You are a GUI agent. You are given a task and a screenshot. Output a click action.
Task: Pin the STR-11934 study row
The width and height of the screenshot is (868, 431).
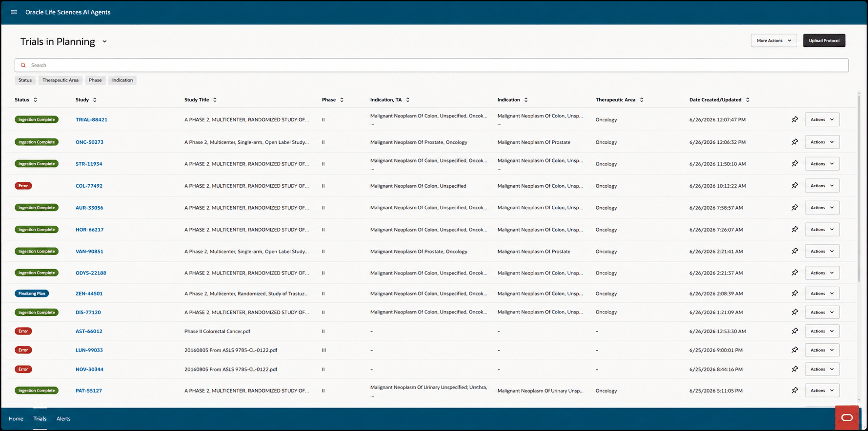[x=795, y=164]
